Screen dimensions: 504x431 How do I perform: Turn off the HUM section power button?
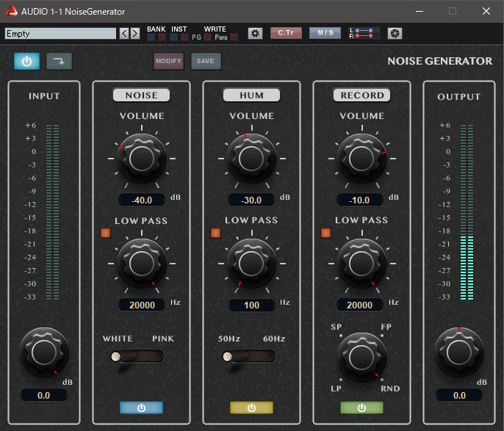(x=251, y=408)
